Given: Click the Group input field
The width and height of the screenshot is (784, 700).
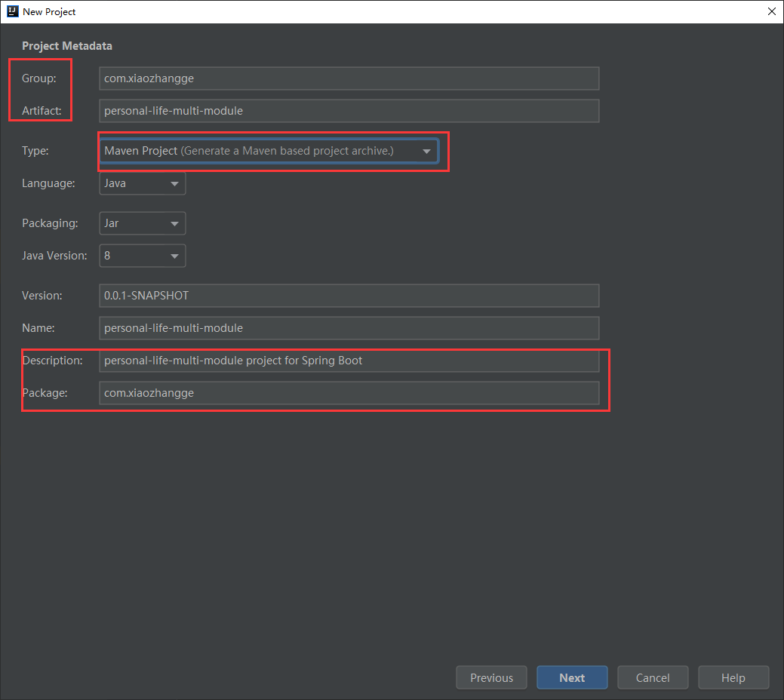Looking at the screenshot, I should point(349,78).
